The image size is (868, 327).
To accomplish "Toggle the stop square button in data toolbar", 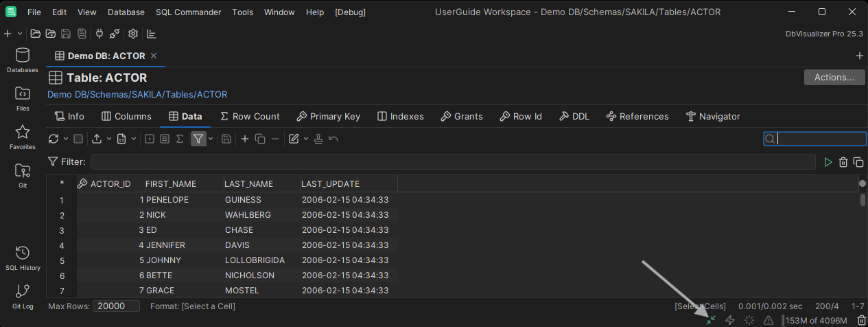I will click(x=78, y=139).
